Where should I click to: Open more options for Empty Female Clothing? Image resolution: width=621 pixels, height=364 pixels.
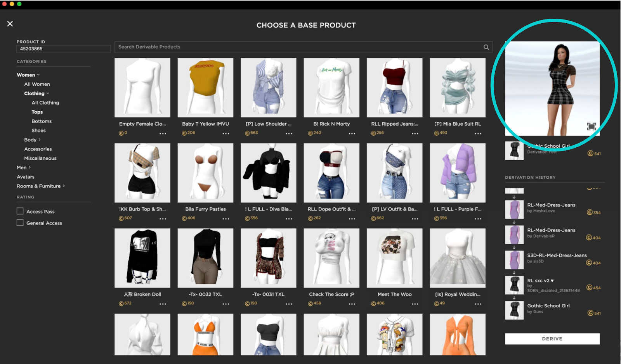click(163, 133)
